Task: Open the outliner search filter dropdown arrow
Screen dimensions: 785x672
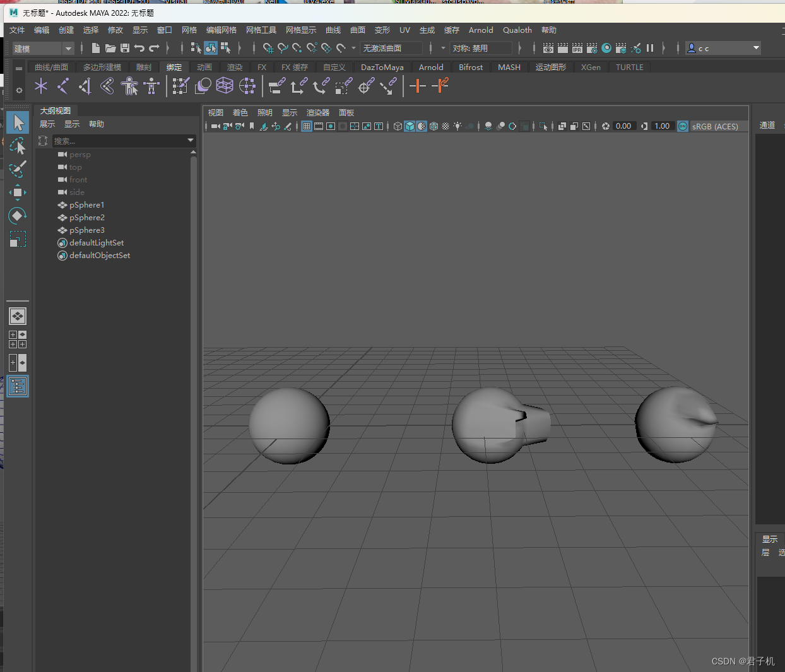Action: click(x=191, y=140)
